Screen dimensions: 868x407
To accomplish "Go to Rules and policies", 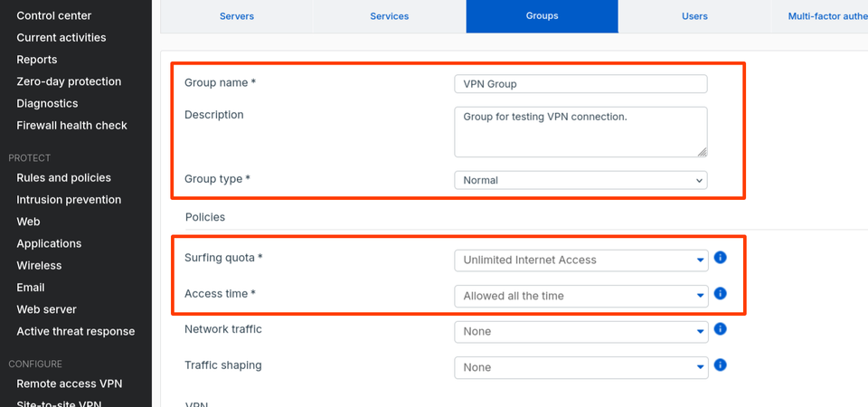I will 63,178.
